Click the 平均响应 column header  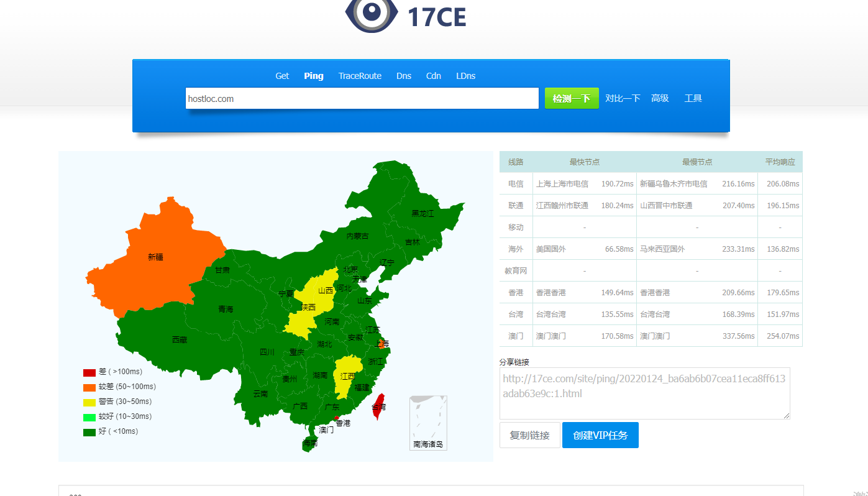point(780,162)
